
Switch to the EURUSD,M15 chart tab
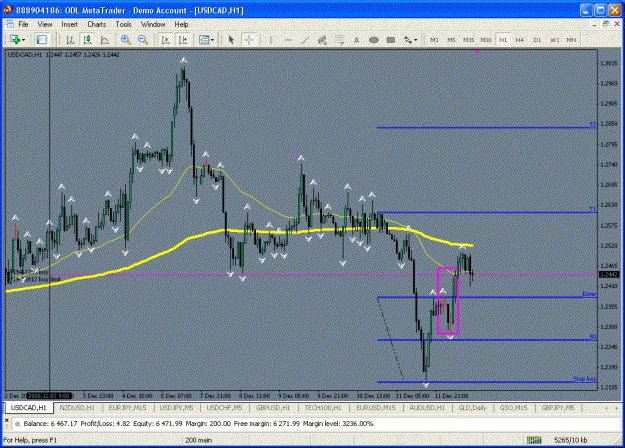pyautogui.click(x=376, y=408)
